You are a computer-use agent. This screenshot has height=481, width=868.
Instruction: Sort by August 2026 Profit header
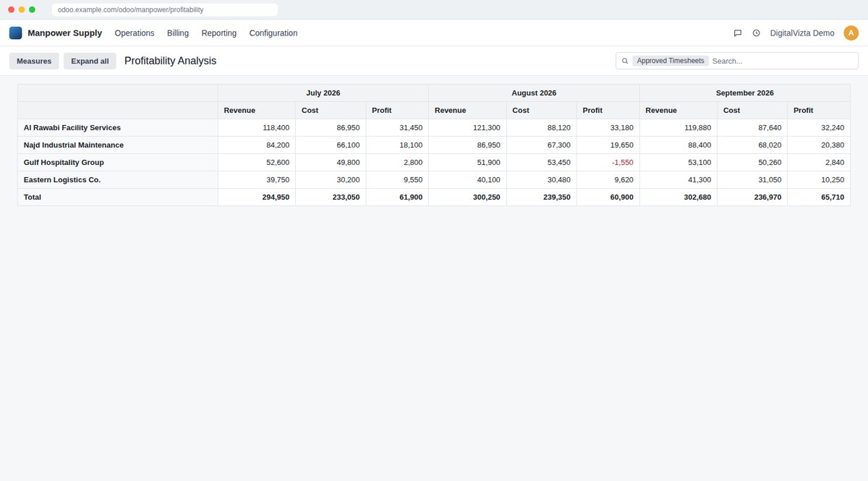tap(608, 110)
